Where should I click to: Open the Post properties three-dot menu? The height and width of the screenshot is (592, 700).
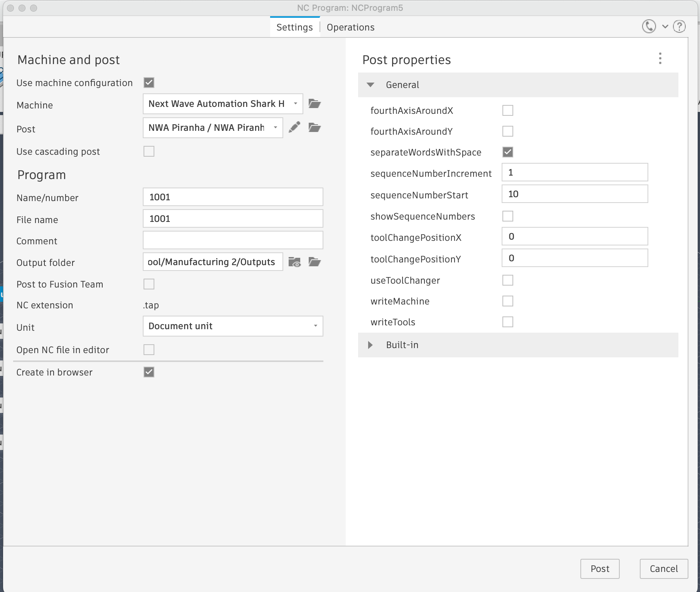(660, 58)
